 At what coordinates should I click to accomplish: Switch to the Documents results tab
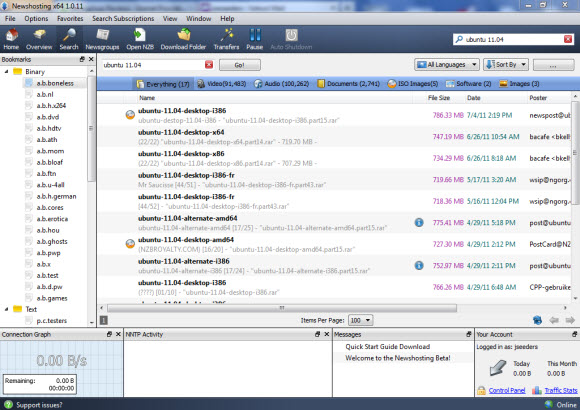coord(348,84)
